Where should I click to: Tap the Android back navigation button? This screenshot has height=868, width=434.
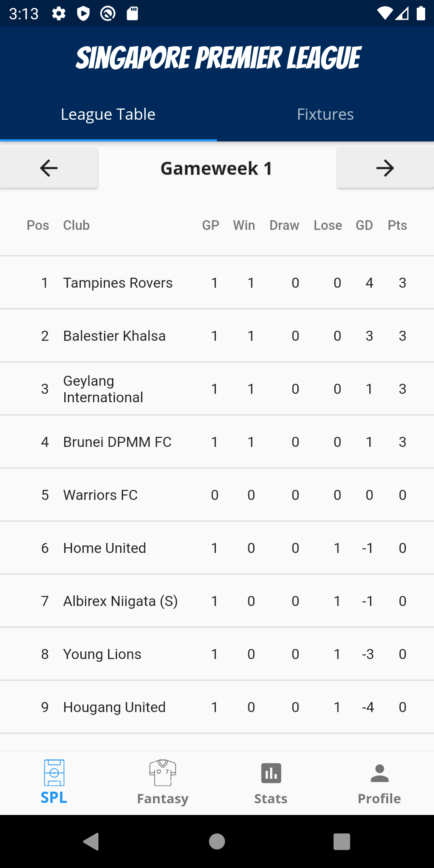pyautogui.click(x=91, y=841)
